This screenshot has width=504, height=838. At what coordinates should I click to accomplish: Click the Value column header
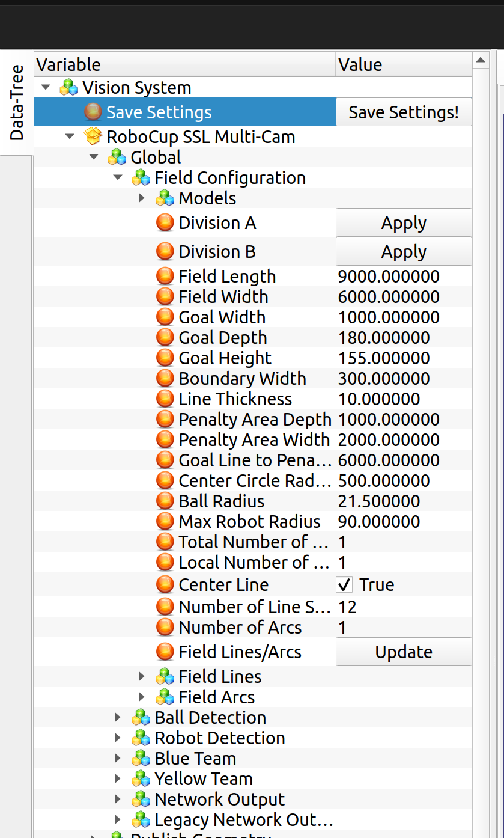point(404,64)
